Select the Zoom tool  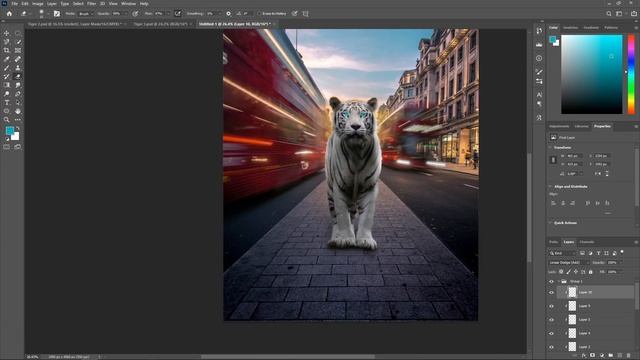tap(7, 120)
